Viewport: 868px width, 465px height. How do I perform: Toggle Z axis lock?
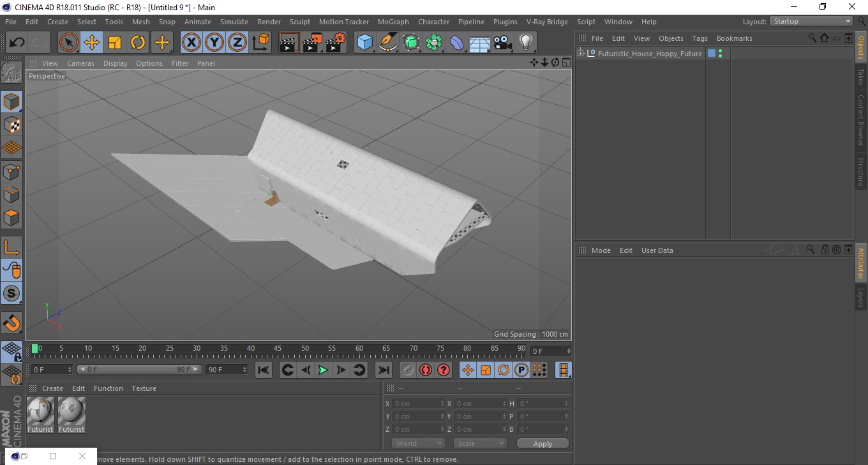[237, 43]
